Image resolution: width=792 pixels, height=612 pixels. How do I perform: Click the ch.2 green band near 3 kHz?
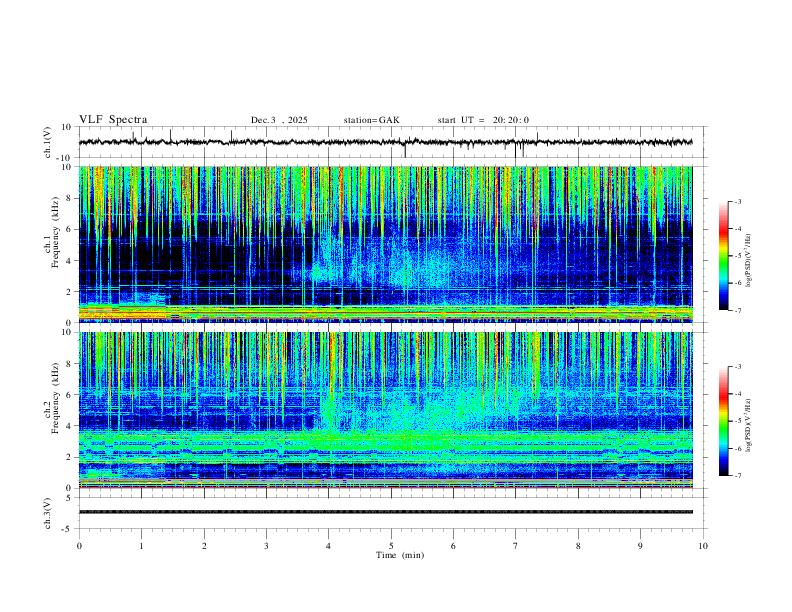coord(386,439)
